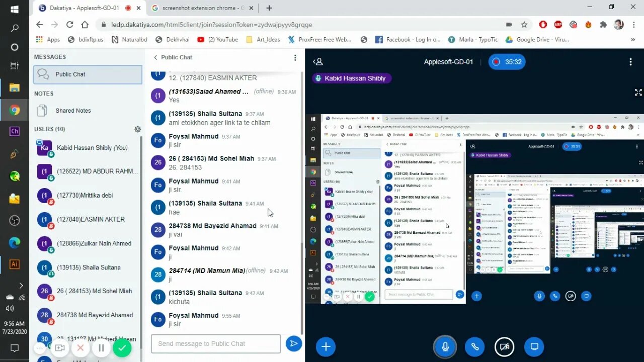Click the Send message to Public Chat field

click(216, 344)
